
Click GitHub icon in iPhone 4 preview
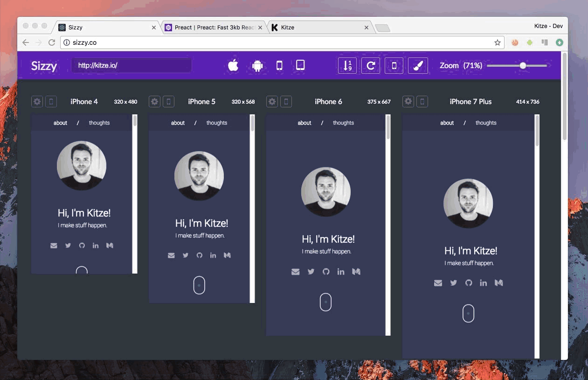[82, 246]
